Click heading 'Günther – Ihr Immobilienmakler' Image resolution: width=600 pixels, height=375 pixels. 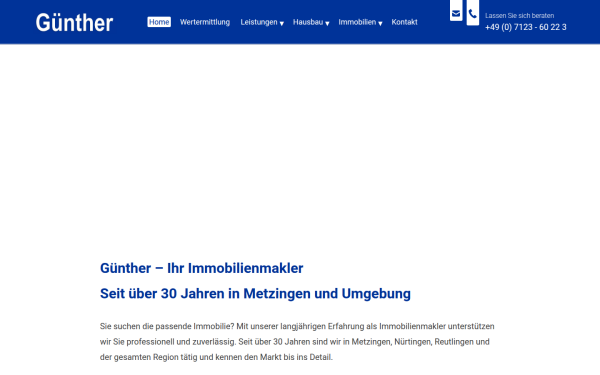tap(201, 268)
